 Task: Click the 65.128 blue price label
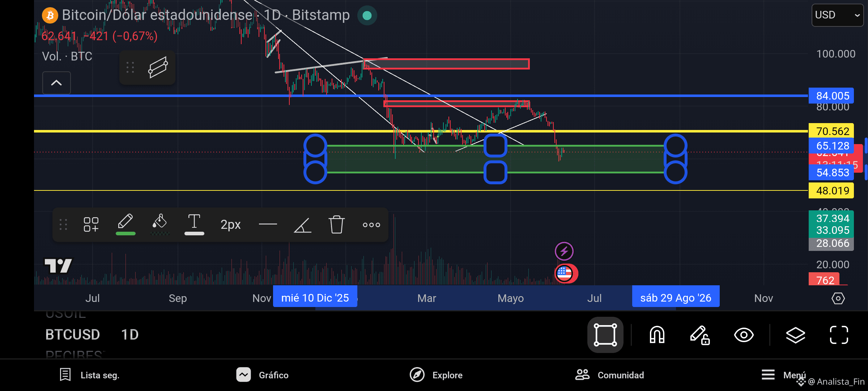click(x=831, y=146)
